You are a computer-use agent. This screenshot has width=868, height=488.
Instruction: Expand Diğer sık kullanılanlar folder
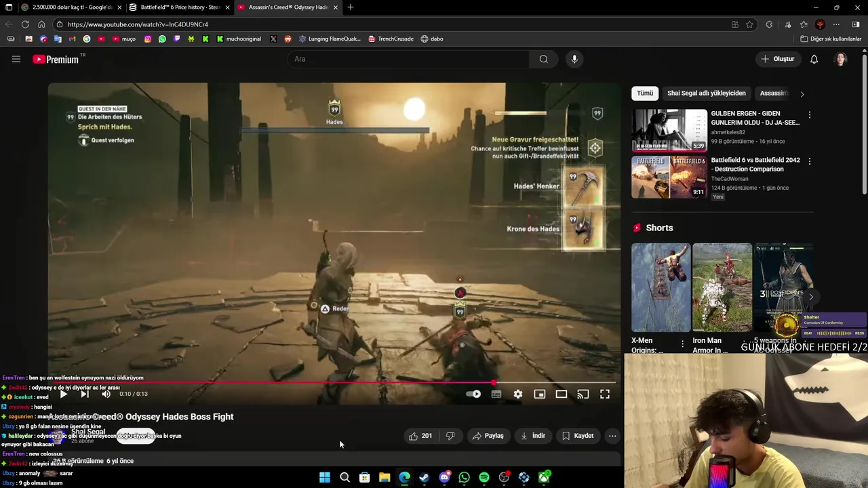831,39
